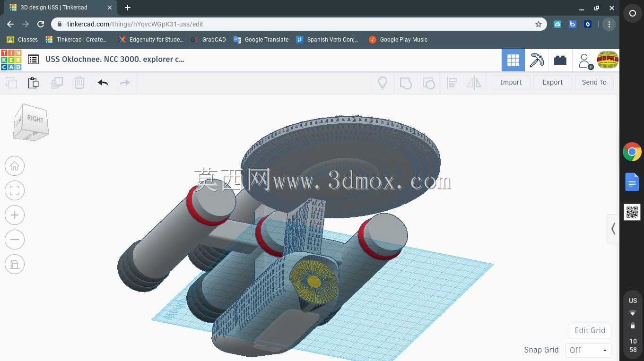The image size is (644, 361).
Task: Undo the last action
Action: tap(103, 83)
